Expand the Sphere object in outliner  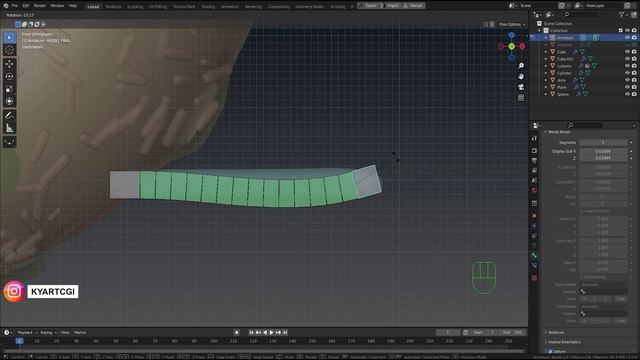[546, 94]
